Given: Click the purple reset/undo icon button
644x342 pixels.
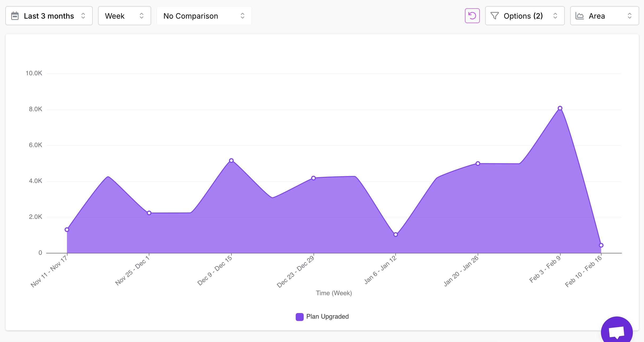Looking at the screenshot, I should pyautogui.click(x=472, y=16).
